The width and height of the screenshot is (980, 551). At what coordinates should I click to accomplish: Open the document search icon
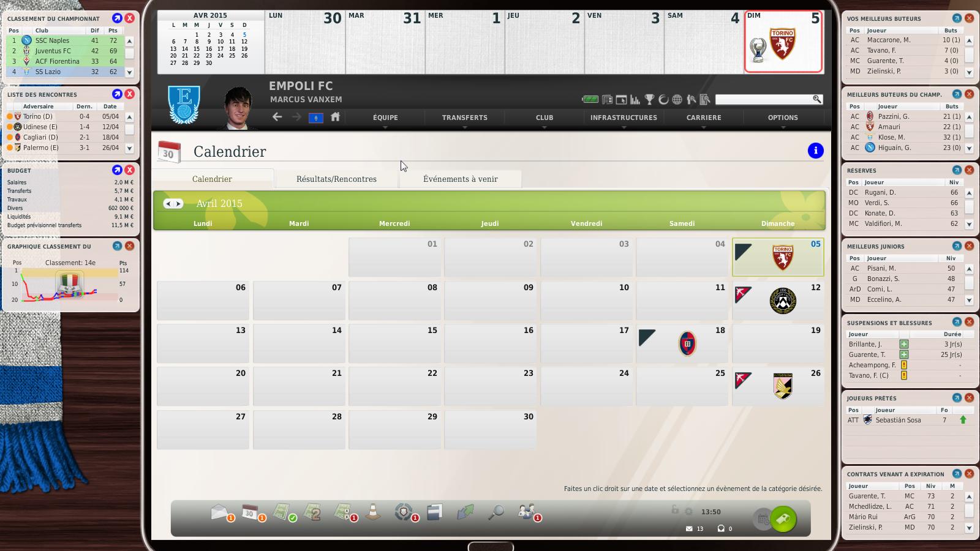click(705, 99)
